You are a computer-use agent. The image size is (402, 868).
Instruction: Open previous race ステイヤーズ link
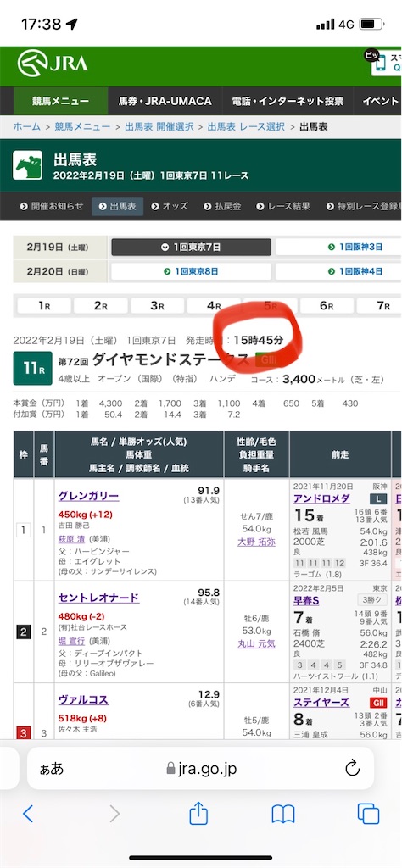321,703
